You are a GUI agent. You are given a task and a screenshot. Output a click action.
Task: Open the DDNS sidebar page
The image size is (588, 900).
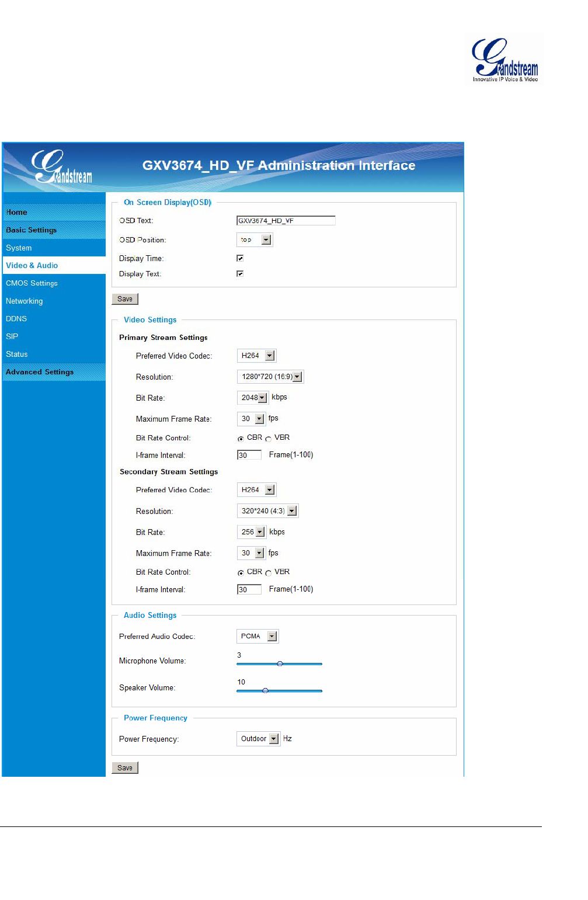(54, 318)
